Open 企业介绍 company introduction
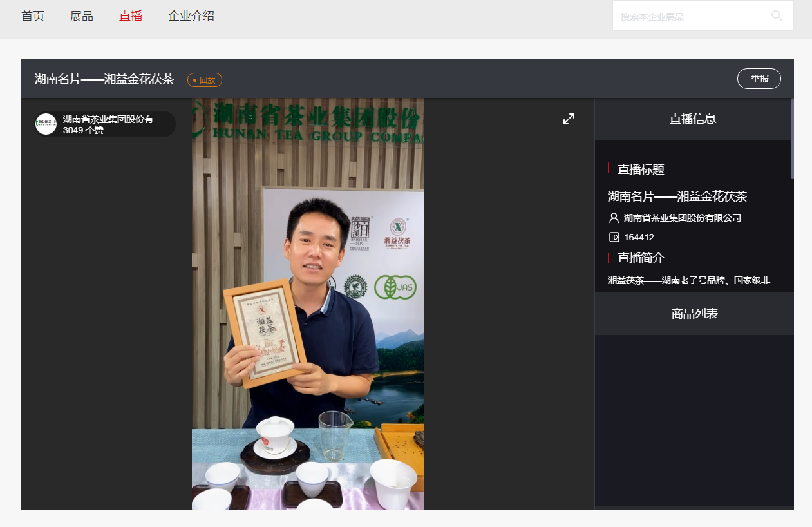Screen dimensions: 812x527 (x=191, y=16)
